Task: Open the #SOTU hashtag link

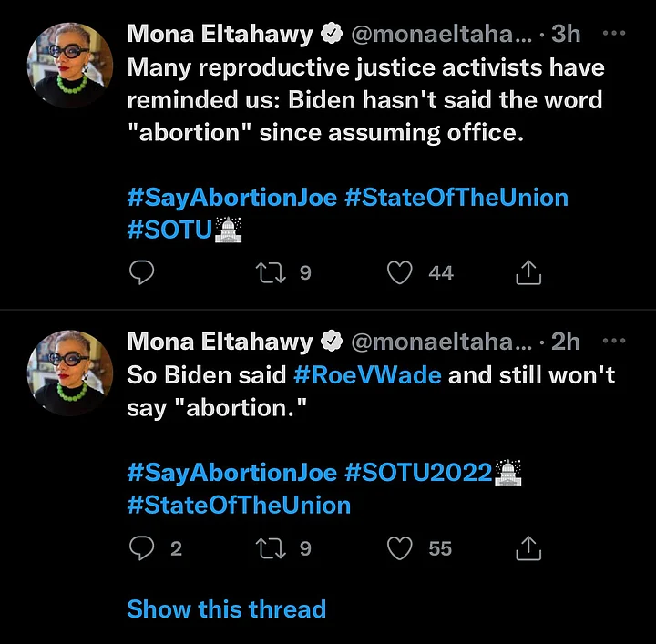Action: (171, 231)
